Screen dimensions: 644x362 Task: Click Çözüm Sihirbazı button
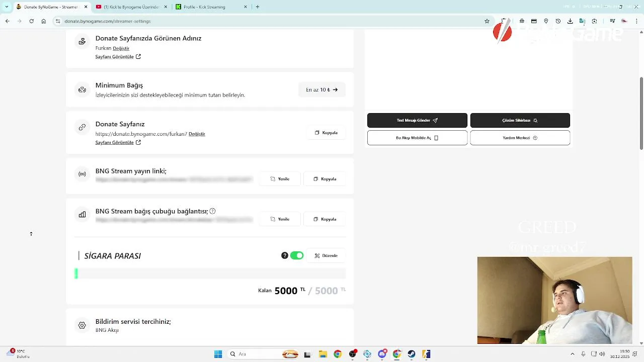[520, 120]
